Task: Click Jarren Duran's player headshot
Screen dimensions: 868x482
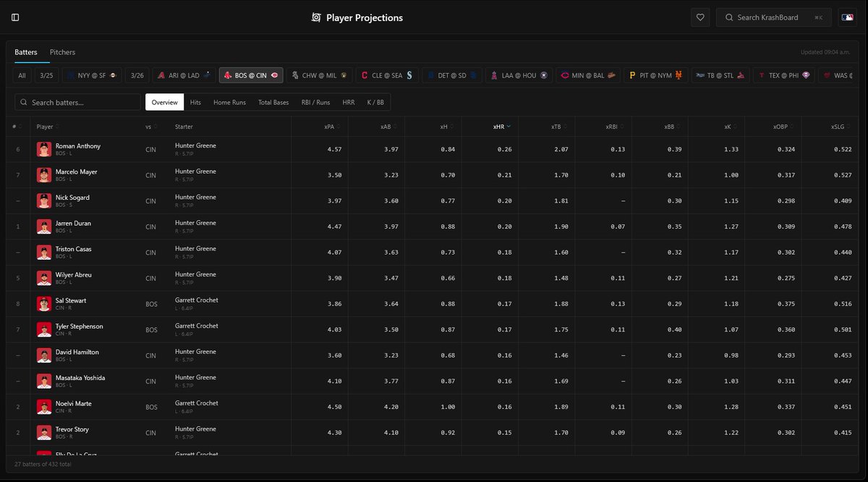Action: click(x=44, y=227)
